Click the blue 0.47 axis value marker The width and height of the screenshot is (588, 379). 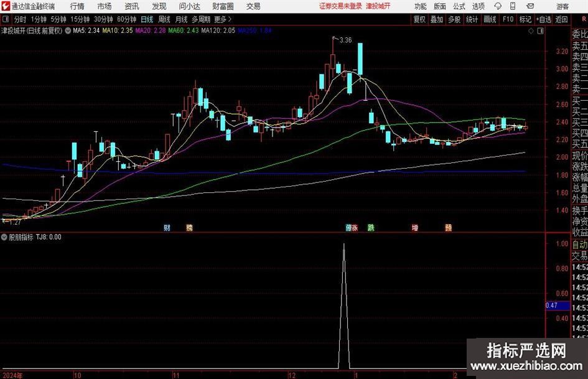[558, 306]
